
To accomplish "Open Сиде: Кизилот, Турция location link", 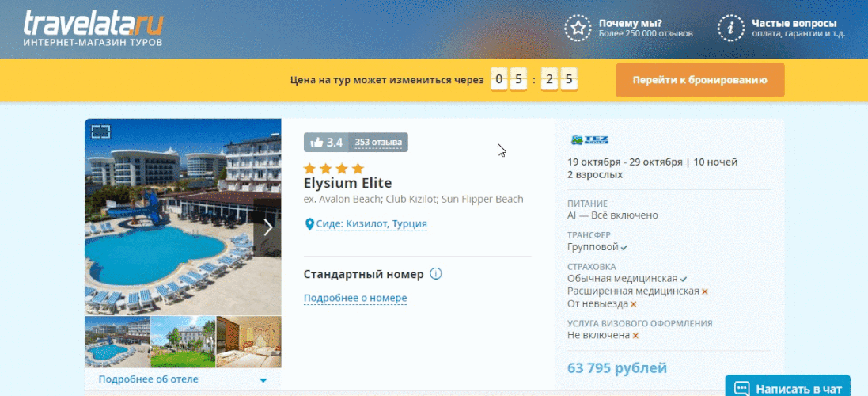I will click(x=371, y=224).
